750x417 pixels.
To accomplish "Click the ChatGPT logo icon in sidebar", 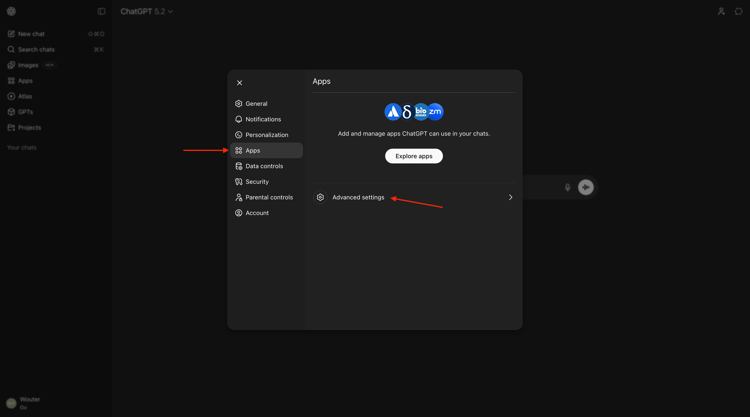I will point(11,11).
